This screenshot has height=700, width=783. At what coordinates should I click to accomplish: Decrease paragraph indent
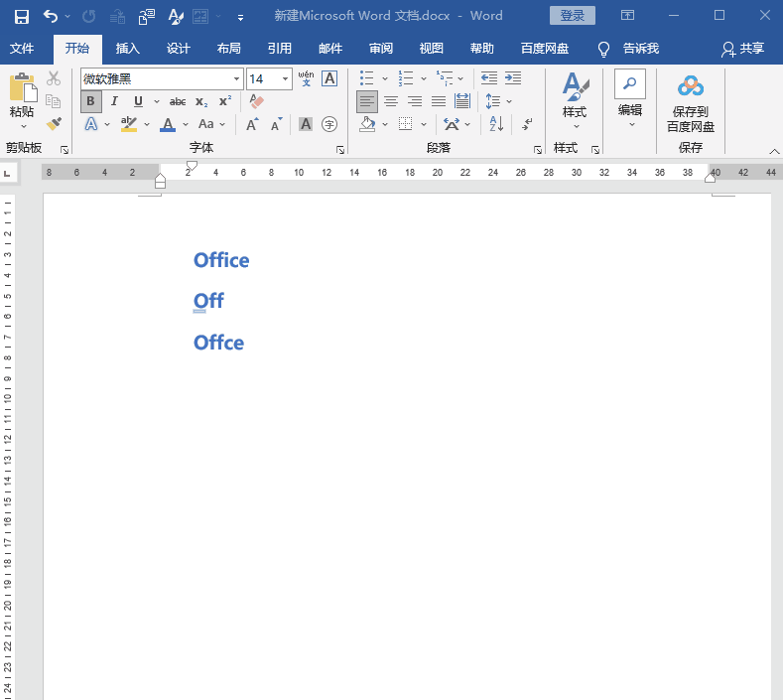point(489,78)
